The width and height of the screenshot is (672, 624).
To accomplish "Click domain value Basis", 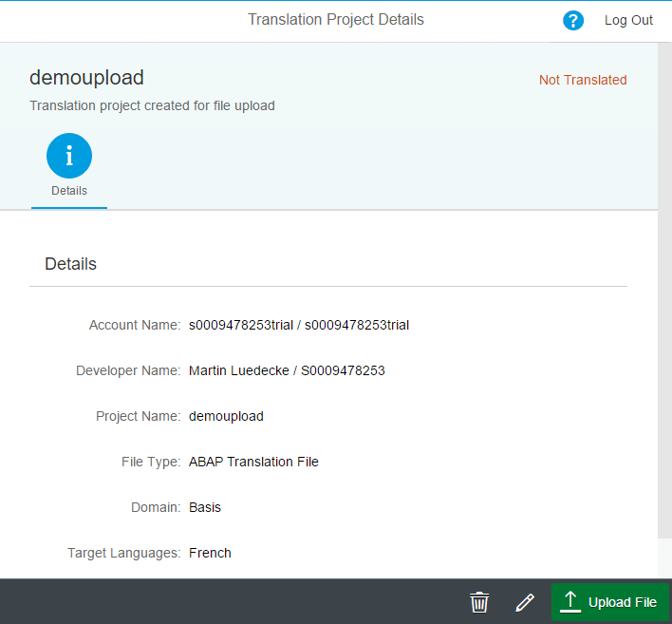I will tap(205, 507).
